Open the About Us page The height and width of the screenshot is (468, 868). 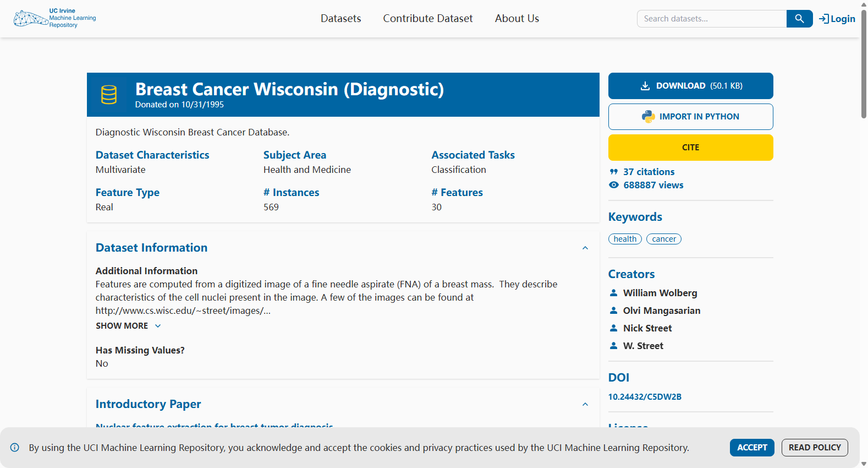click(x=517, y=19)
